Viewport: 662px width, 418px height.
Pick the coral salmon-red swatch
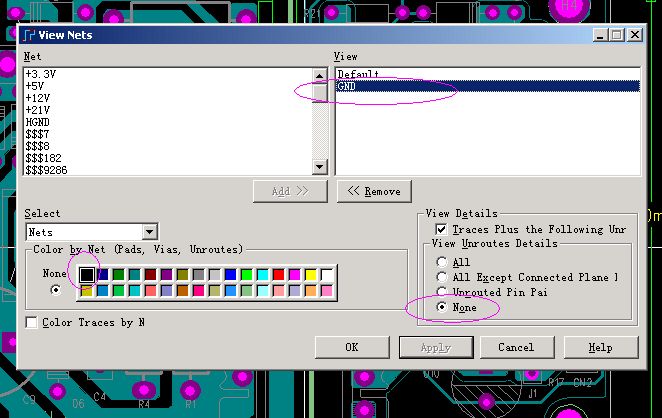(x=151, y=290)
